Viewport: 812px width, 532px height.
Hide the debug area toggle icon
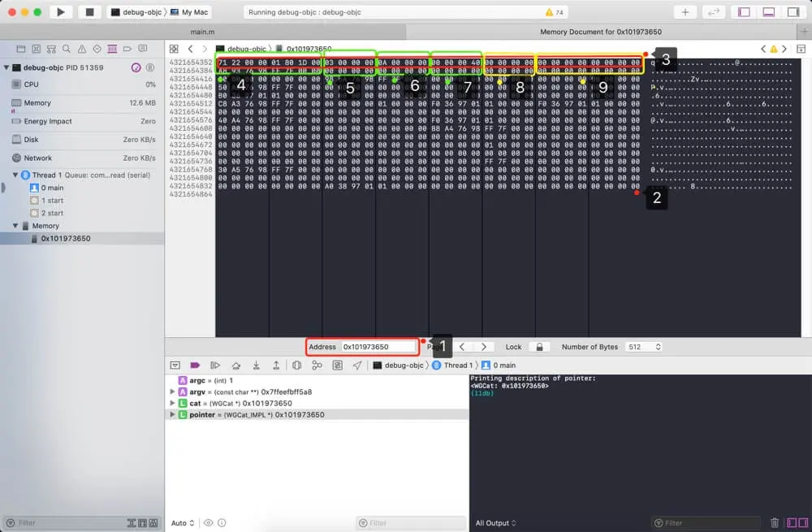(x=175, y=365)
